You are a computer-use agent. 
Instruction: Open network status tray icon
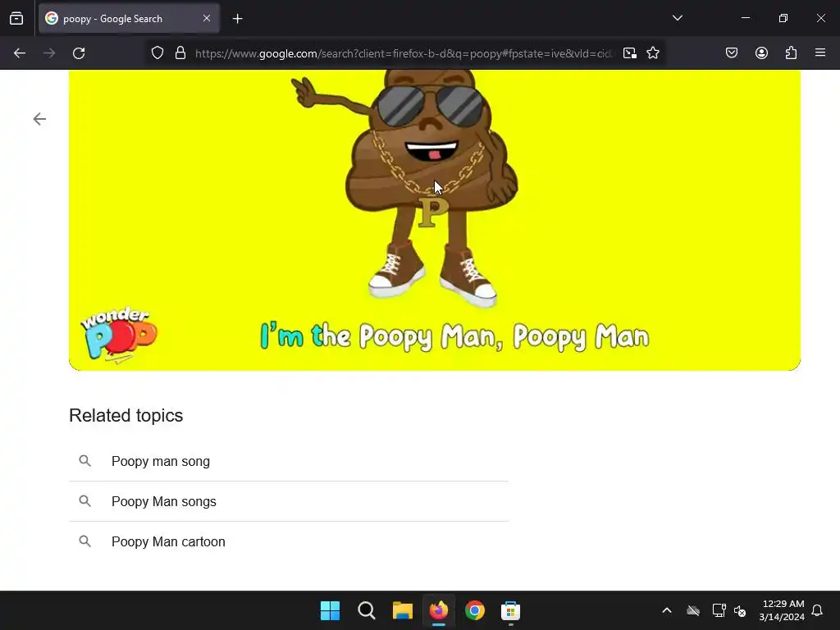(x=719, y=610)
